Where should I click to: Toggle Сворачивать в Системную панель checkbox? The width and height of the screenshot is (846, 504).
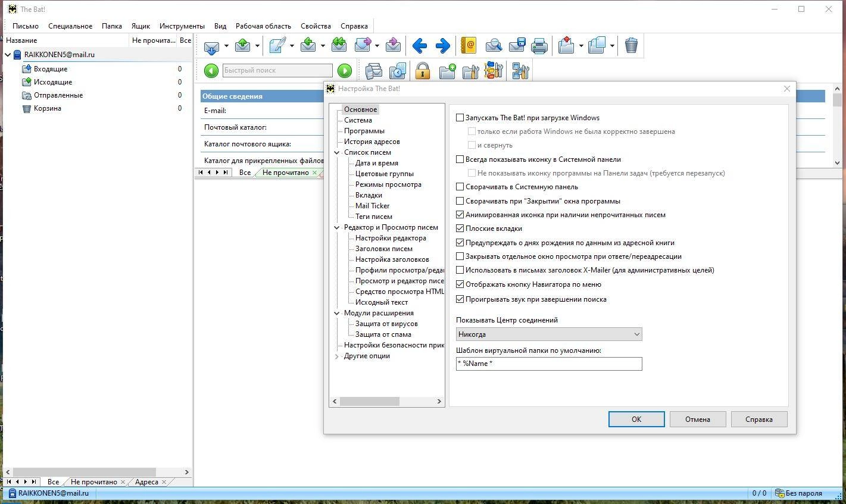460,187
